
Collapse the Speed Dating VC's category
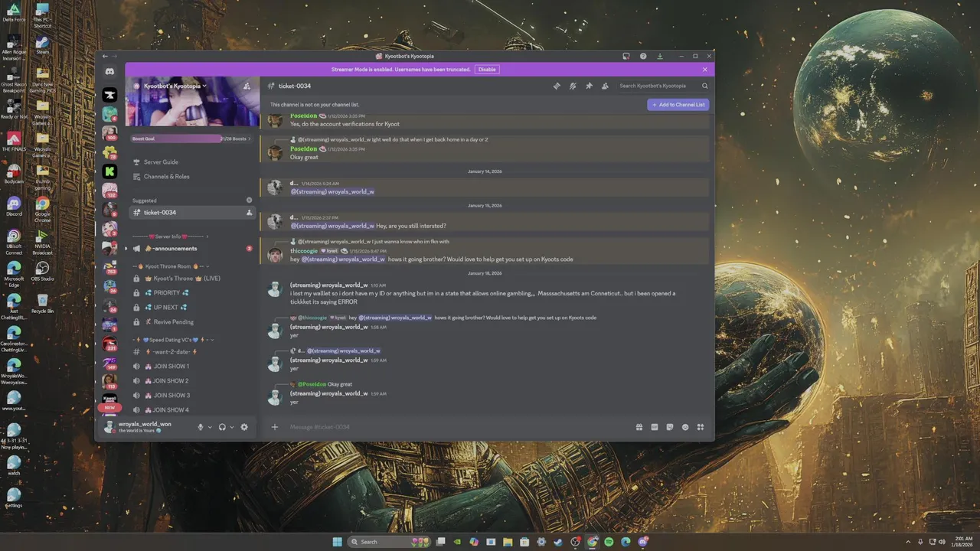tap(173, 340)
